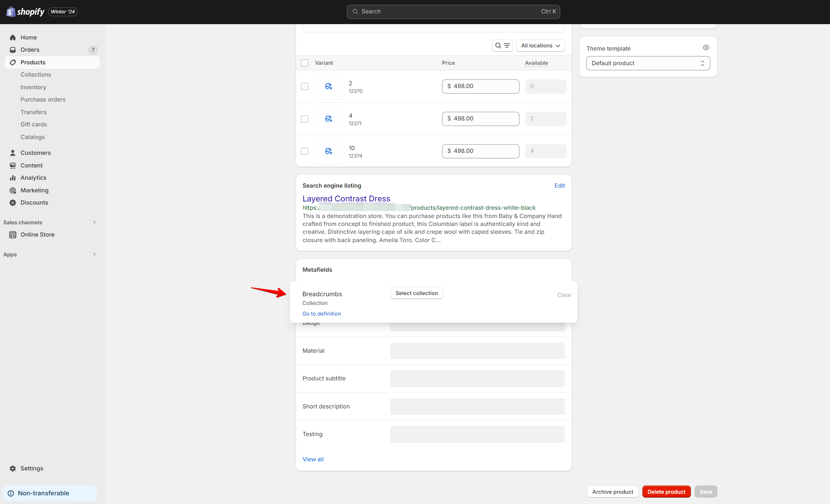Open Home from the home icon
The image size is (830, 504).
13,38
